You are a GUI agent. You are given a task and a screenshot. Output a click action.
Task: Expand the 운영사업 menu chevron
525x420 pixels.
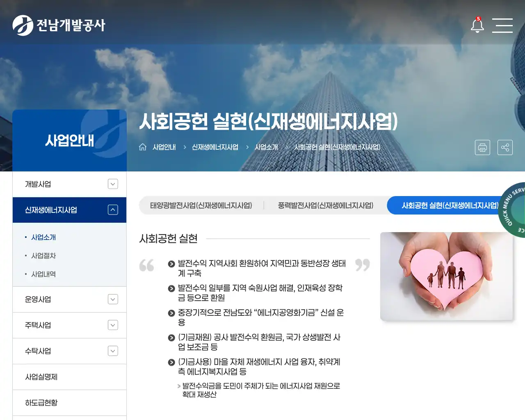pyautogui.click(x=113, y=299)
